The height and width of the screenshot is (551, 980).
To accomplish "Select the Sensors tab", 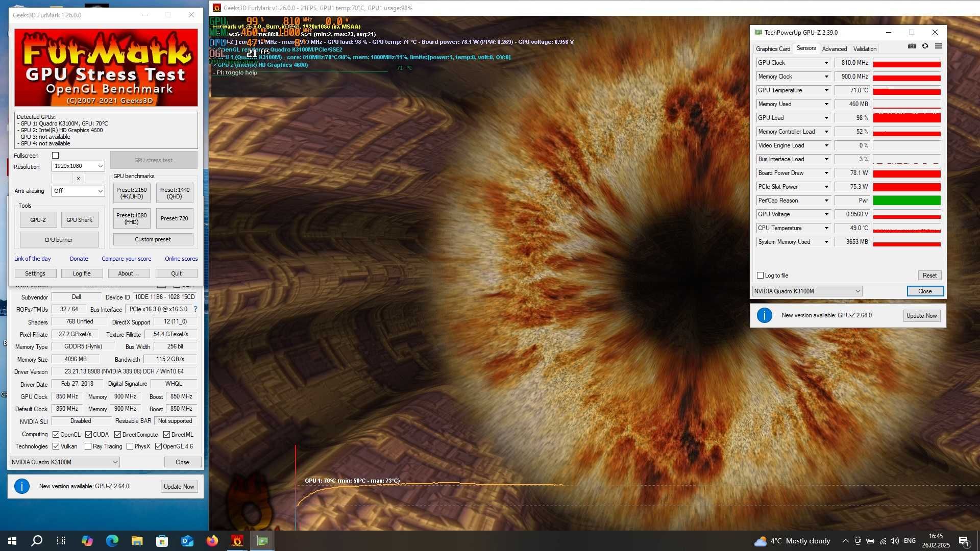I will pyautogui.click(x=806, y=48).
